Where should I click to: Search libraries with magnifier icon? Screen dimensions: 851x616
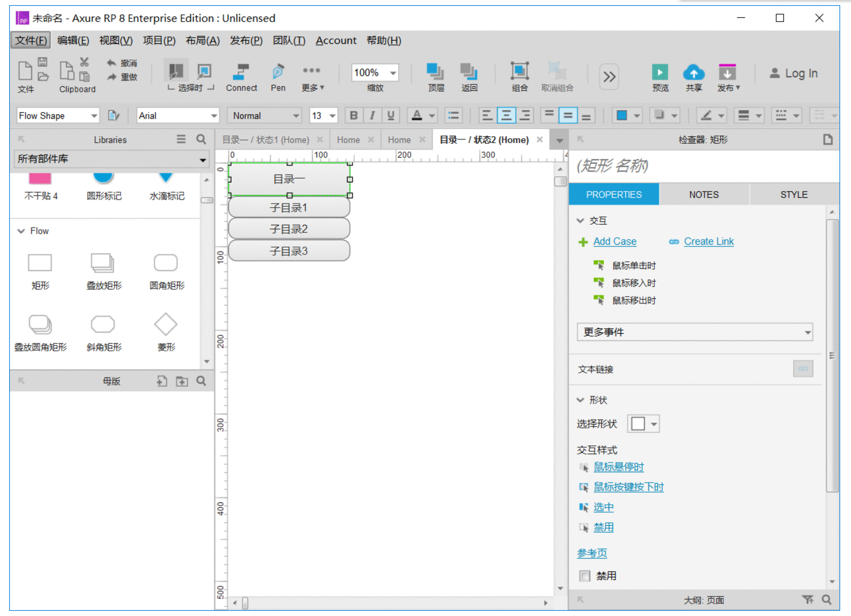click(201, 139)
